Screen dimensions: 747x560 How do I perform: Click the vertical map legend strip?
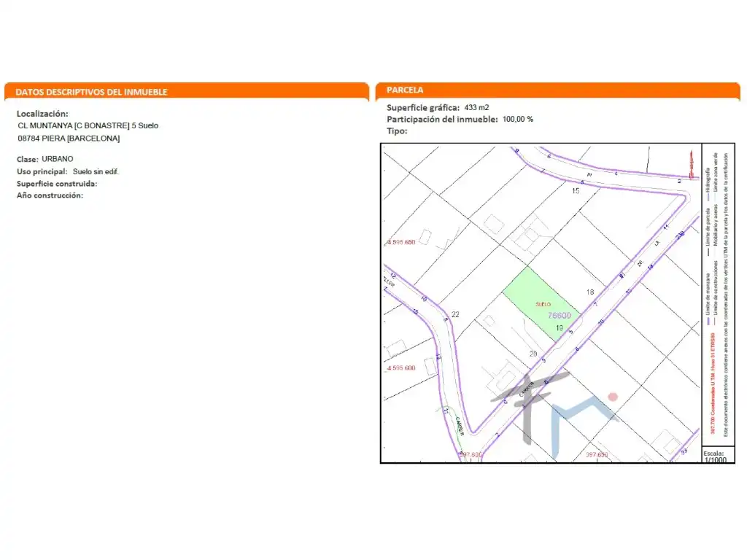coord(718,295)
